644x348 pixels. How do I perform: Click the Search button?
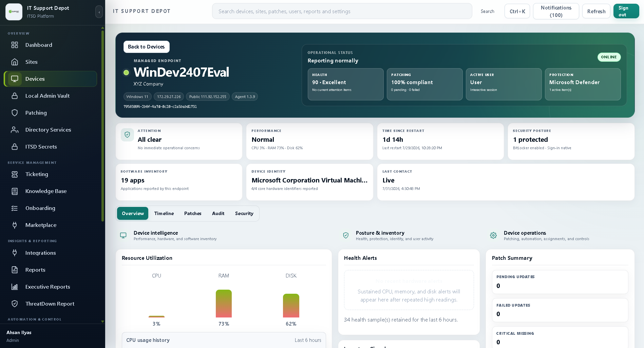(487, 11)
